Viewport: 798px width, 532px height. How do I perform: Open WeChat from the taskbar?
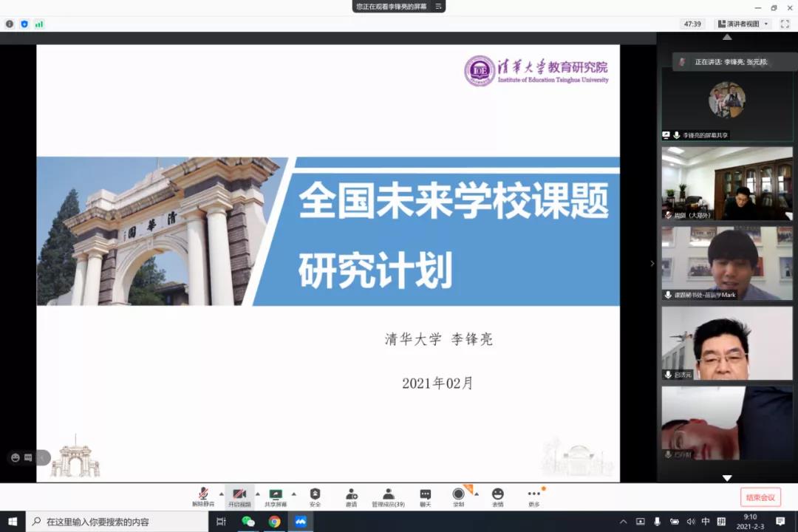(x=248, y=522)
